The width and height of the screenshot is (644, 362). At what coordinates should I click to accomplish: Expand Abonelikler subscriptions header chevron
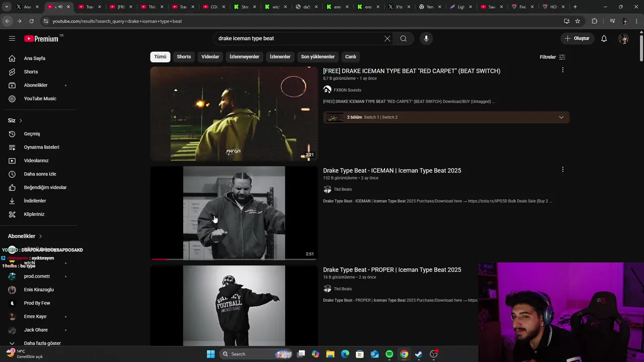41,236
